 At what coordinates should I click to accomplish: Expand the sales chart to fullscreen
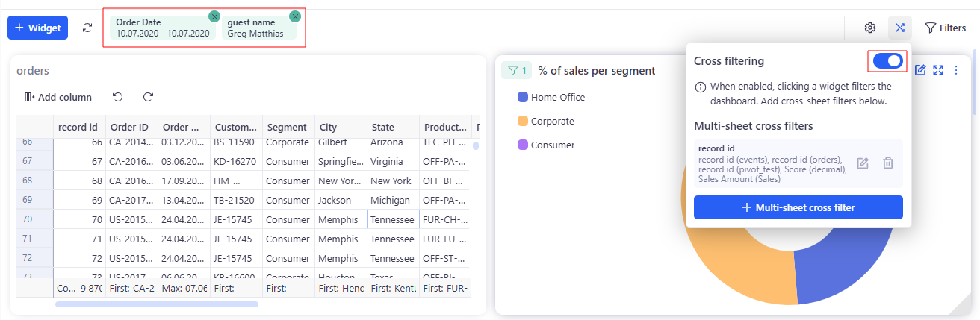click(x=938, y=70)
